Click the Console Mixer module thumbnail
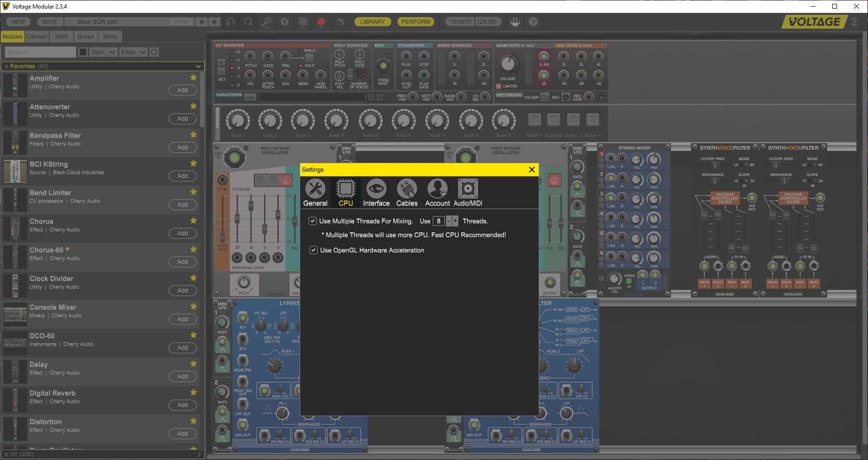Screen dimensions: 868x460 pyautogui.click(x=15, y=314)
